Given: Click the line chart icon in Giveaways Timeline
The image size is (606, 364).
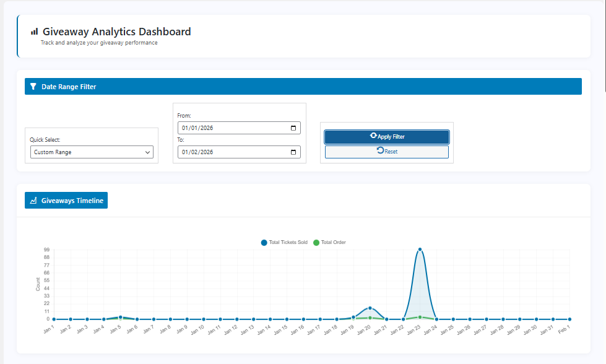Looking at the screenshot, I should [33, 201].
